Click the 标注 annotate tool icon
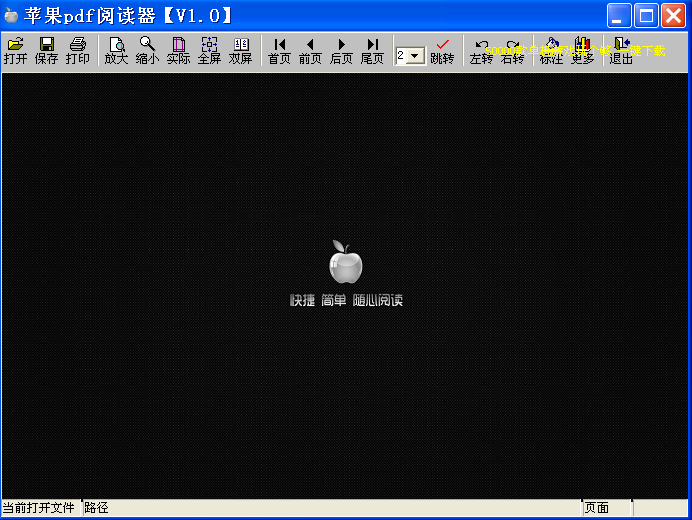 pos(551,51)
